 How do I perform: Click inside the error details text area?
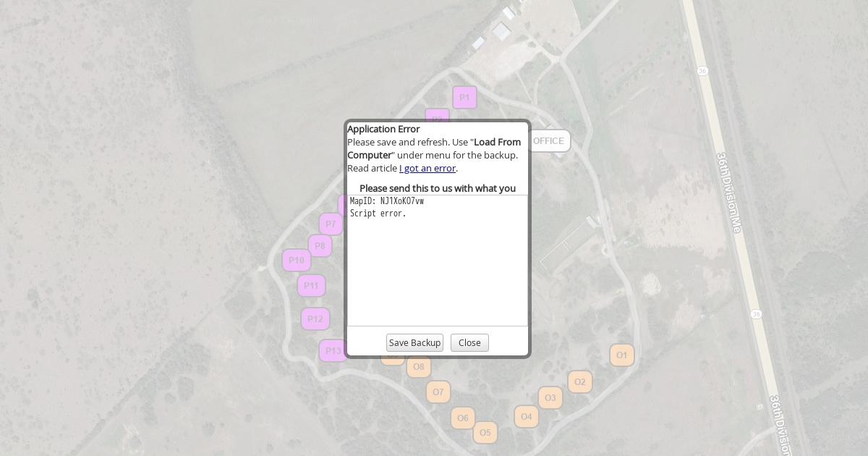pyautogui.click(x=438, y=261)
